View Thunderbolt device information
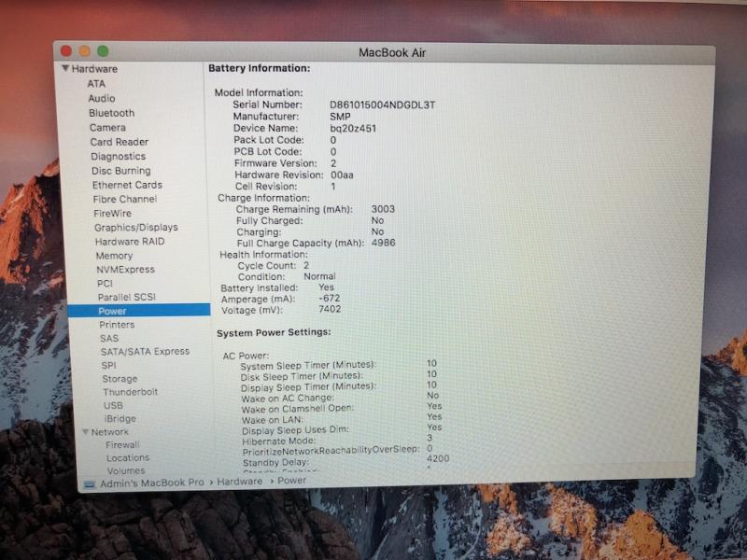Image resolution: width=747 pixels, height=560 pixels. click(x=130, y=392)
